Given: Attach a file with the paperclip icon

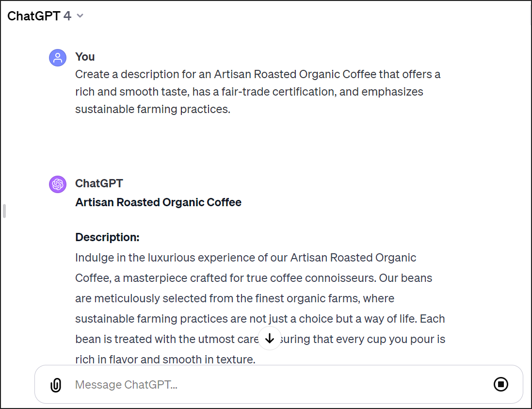Looking at the screenshot, I should pos(56,385).
